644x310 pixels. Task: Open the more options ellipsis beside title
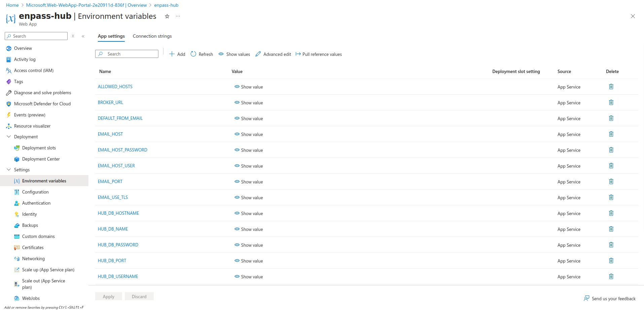pos(178,16)
